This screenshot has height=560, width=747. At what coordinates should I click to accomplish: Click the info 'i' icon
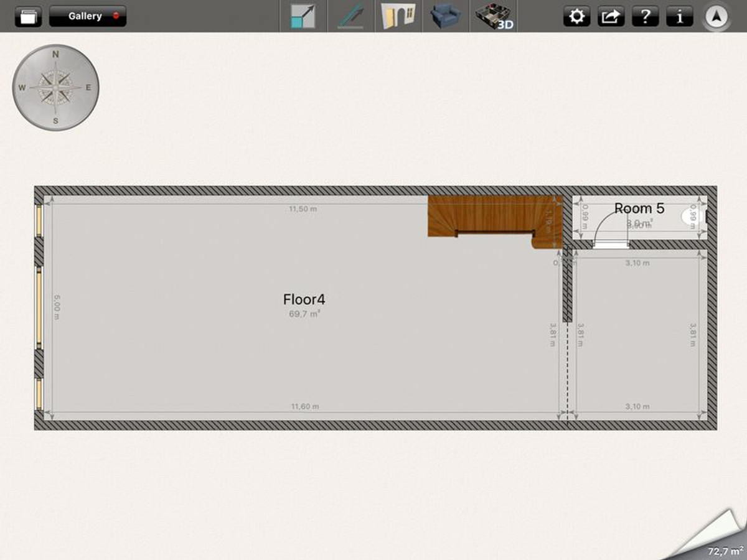pyautogui.click(x=679, y=17)
